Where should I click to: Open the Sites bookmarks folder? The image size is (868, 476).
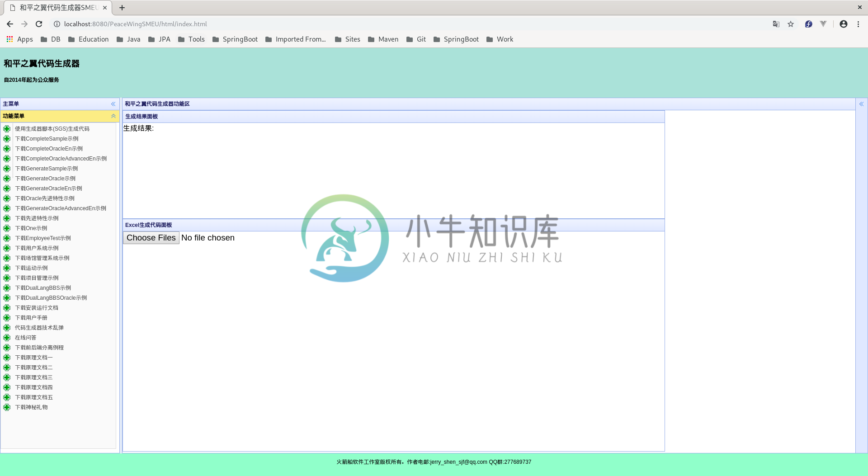pos(348,39)
